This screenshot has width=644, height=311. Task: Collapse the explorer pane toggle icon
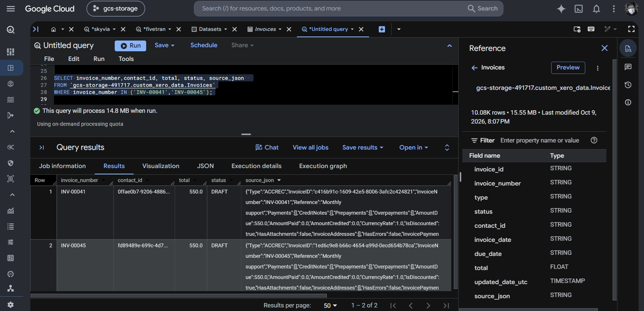coord(36,29)
